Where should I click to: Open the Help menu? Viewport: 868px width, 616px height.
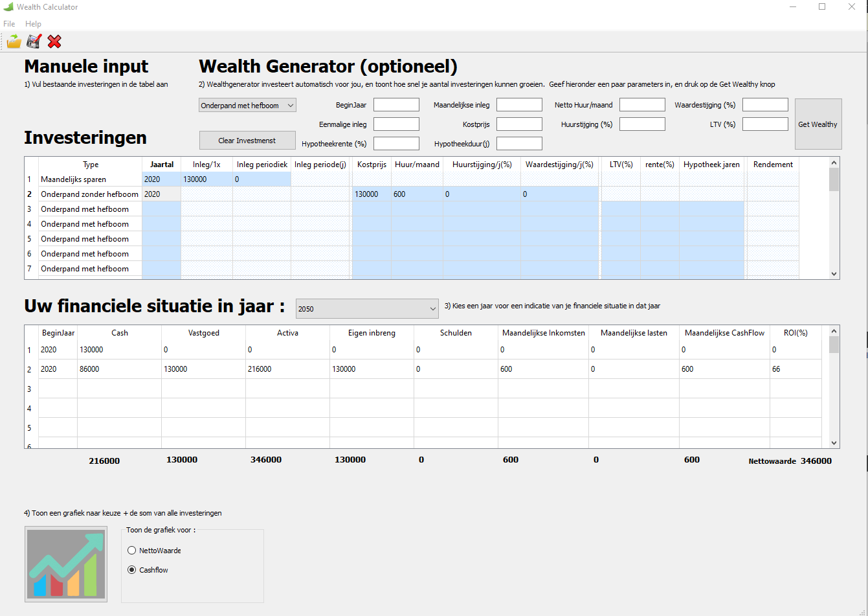(x=33, y=24)
